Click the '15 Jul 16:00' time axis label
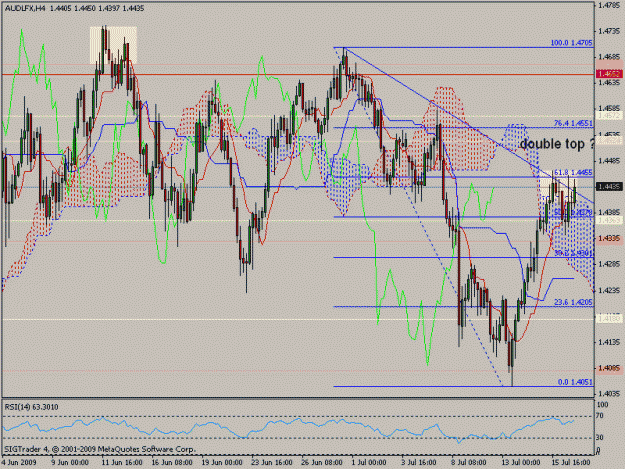Viewport: 625px width, 469px height. 570,462
